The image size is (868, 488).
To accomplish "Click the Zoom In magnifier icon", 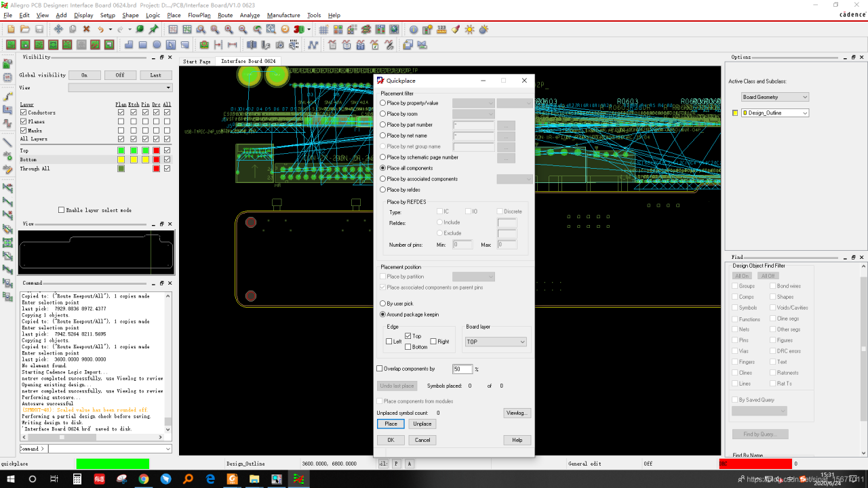I will [x=229, y=29].
